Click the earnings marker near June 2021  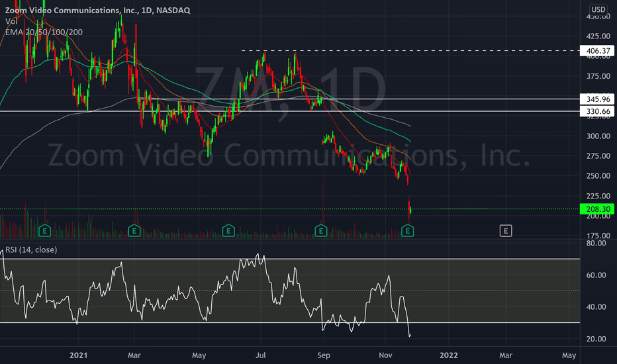point(228,230)
